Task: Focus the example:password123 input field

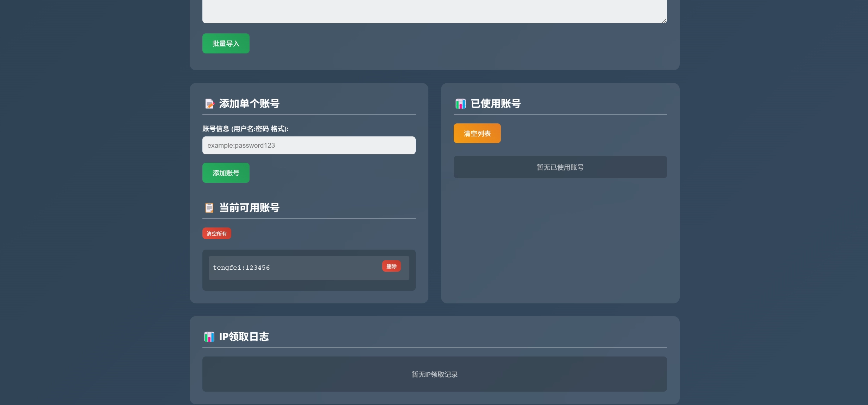Action: tap(309, 145)
